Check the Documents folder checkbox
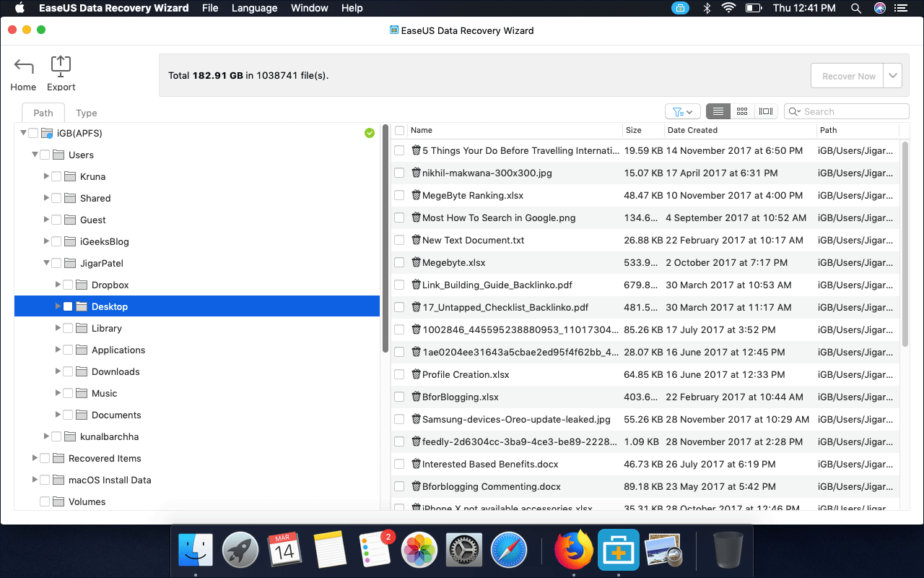 coord(68,415)
